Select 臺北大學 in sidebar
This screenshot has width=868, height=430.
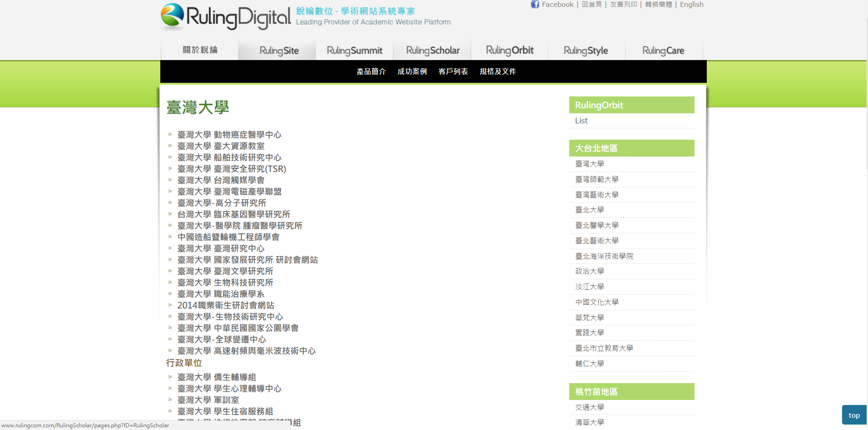pos(589,210)
